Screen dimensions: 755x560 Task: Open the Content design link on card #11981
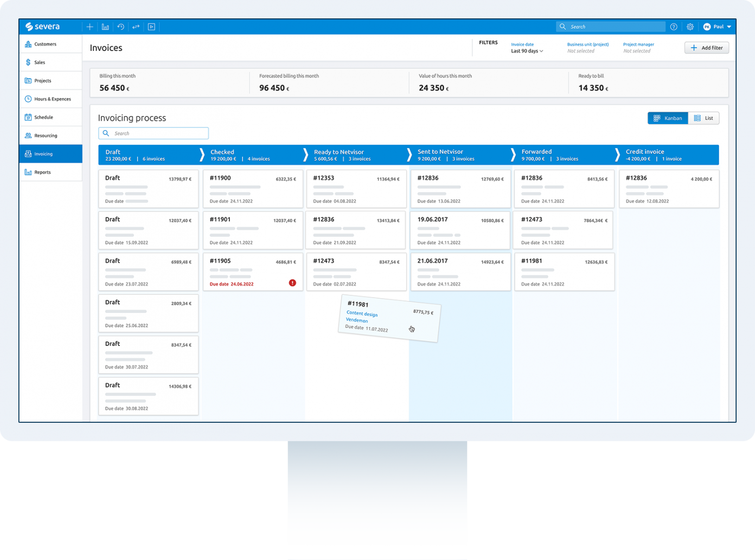[x=362, y=314]
